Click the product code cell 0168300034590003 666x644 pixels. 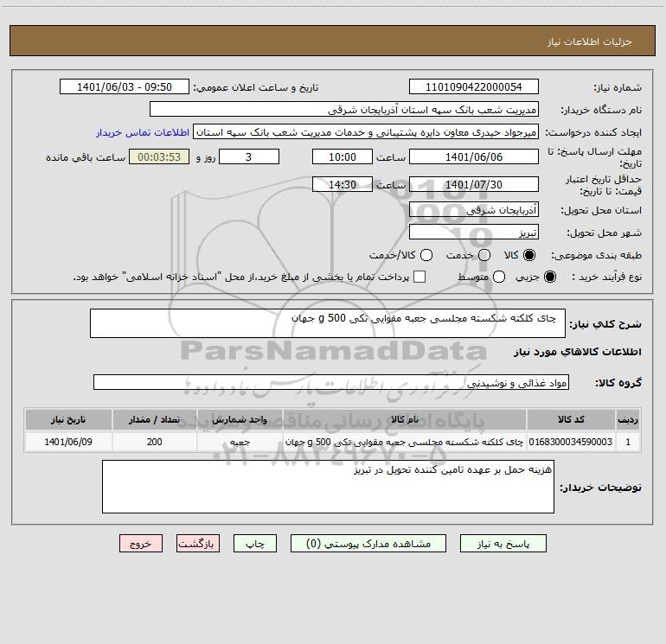tap(571, 442)
